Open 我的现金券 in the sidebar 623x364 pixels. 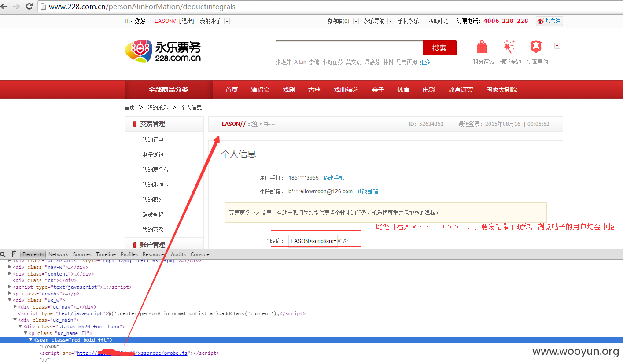point(155,169)
